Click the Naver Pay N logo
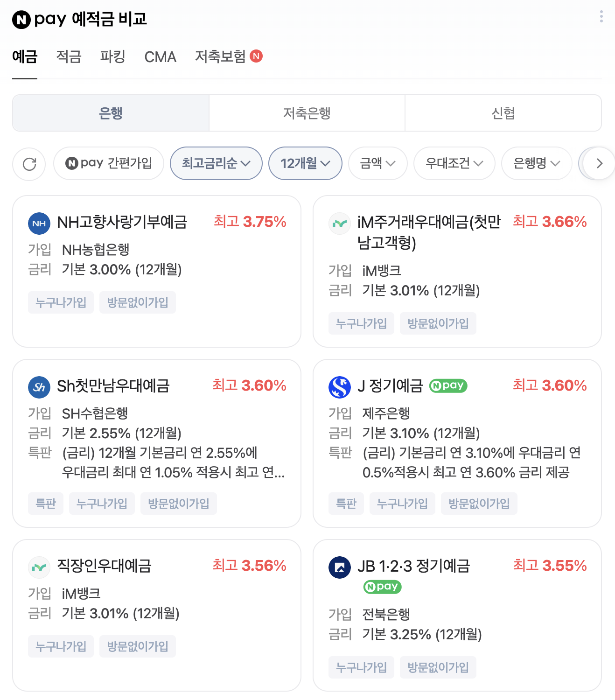Screen dimensions: 615x700 coord(21,20)
